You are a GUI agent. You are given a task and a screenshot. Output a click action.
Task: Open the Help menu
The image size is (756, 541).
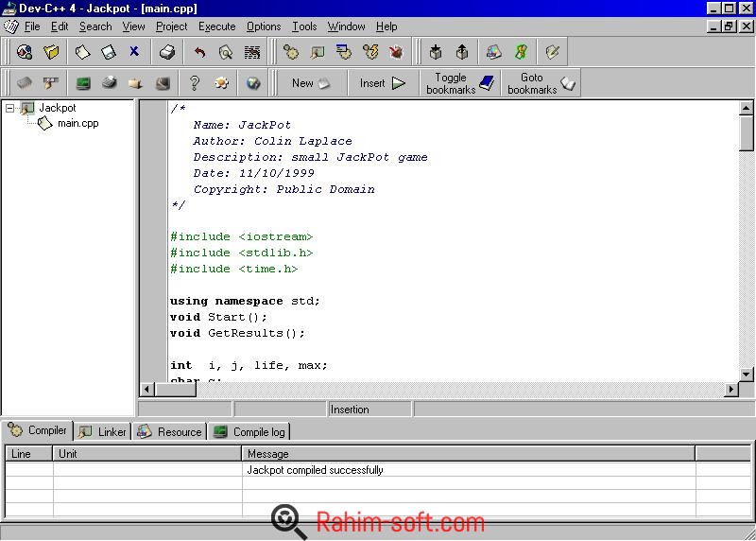387,26
